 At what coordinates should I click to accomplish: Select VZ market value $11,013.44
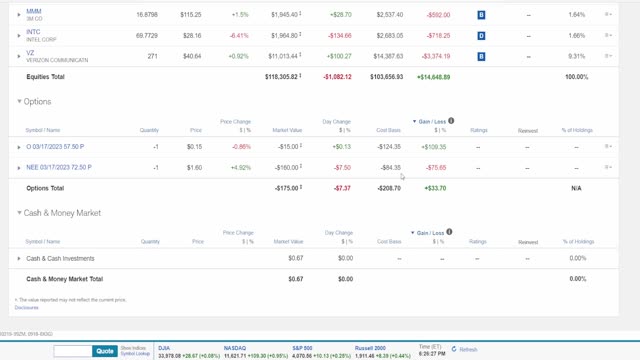(283, 56)
